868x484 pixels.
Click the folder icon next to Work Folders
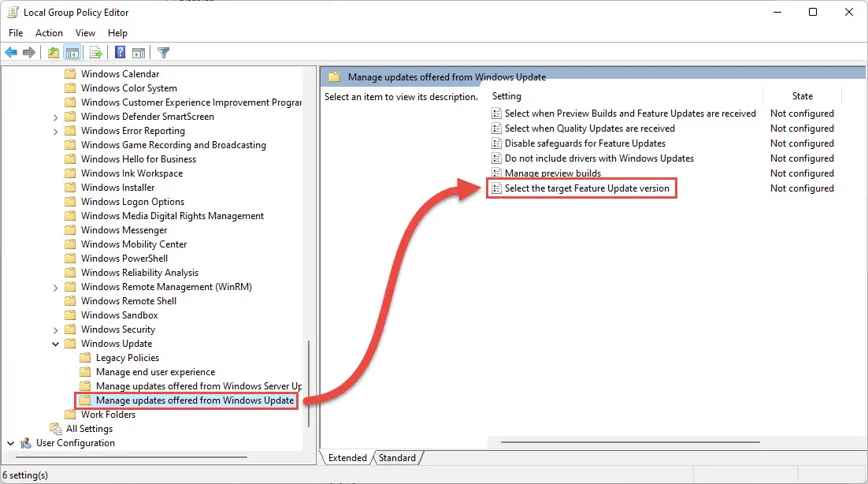click(x=70, y=414)
